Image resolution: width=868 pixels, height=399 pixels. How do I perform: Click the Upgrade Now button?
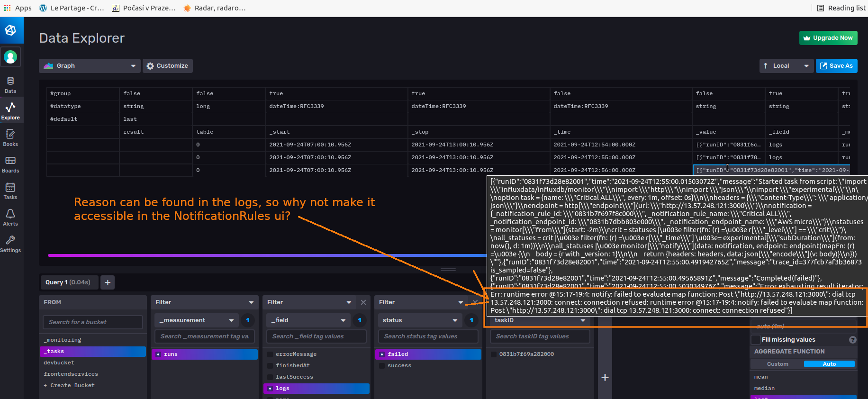(x=828, y=38)
